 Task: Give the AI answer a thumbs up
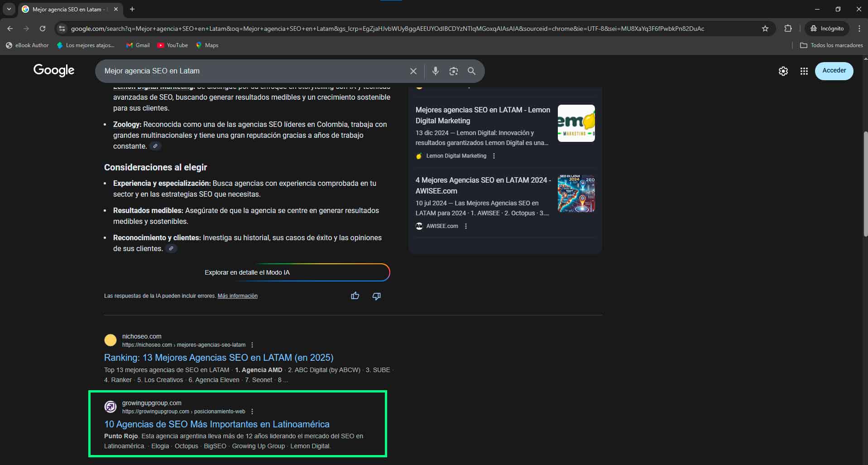tap(355, 296)
